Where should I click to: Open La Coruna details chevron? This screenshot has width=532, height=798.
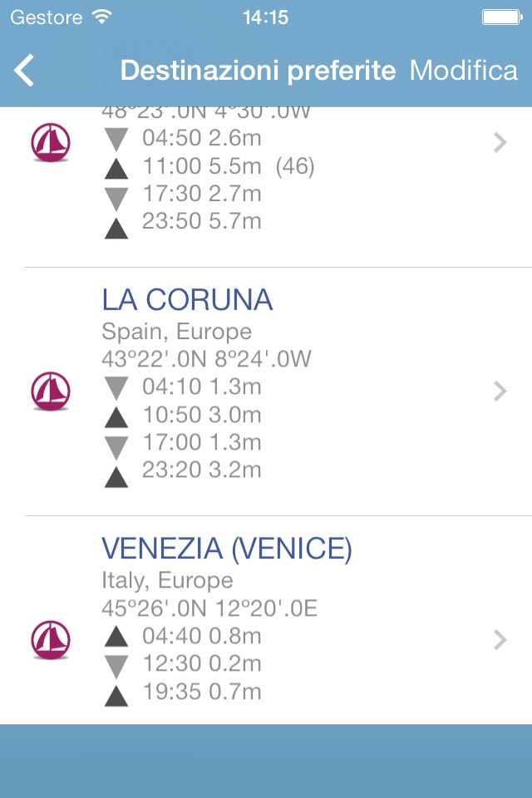(500, 392)
